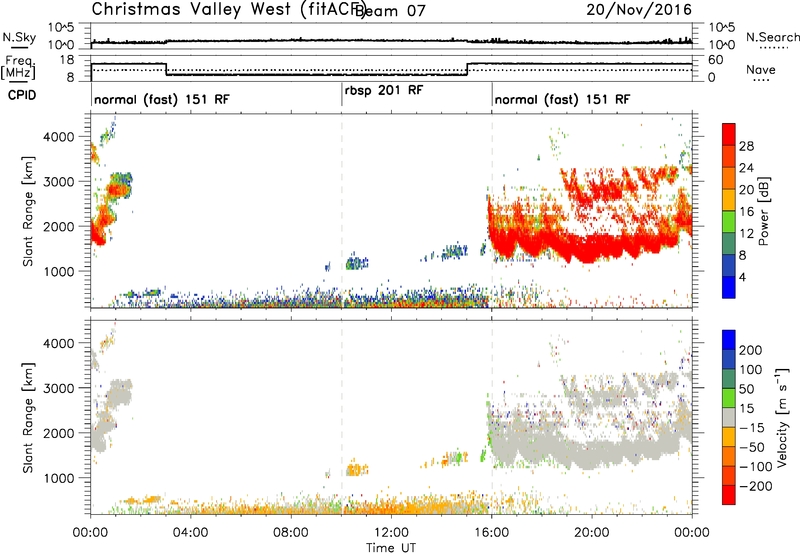Click the '04:00' time tick label
Image resolution: width=800 pixels, height=554 pixels.
[x=190, y=533]
